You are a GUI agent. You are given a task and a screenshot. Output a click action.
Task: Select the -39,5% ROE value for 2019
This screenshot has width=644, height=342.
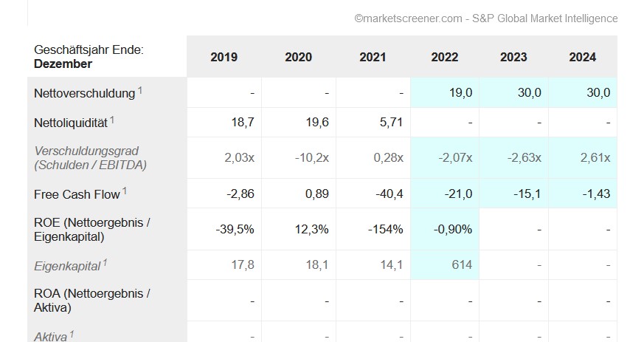tap(235, 229)
